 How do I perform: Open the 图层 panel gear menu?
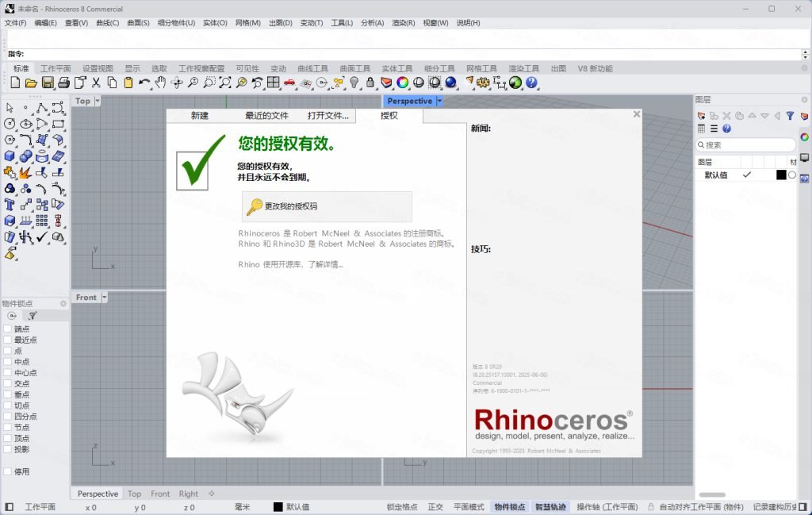click(x=804, y=99)
